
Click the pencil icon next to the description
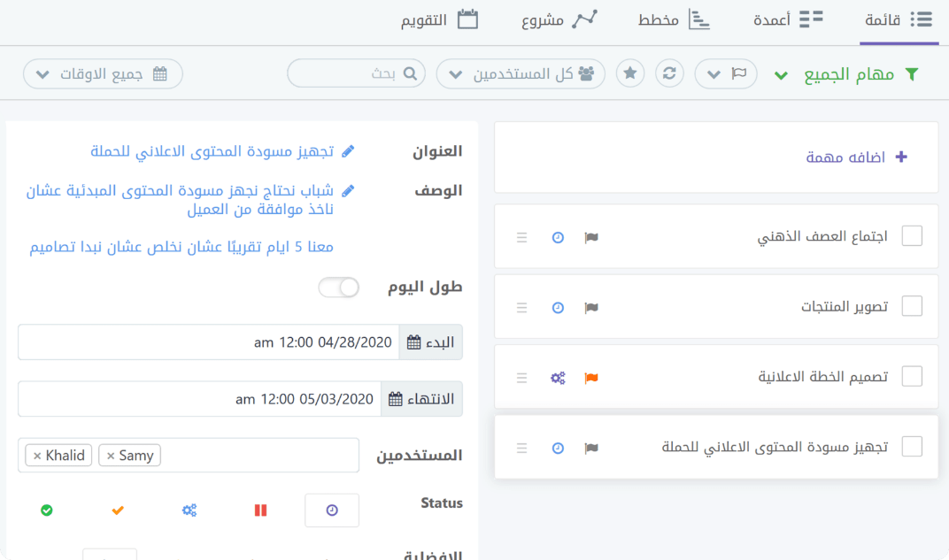tap(348, 191)
